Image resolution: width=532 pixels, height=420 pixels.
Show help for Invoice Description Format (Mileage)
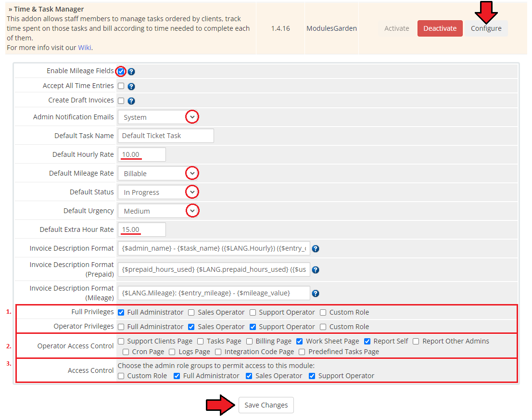(316, 293)
